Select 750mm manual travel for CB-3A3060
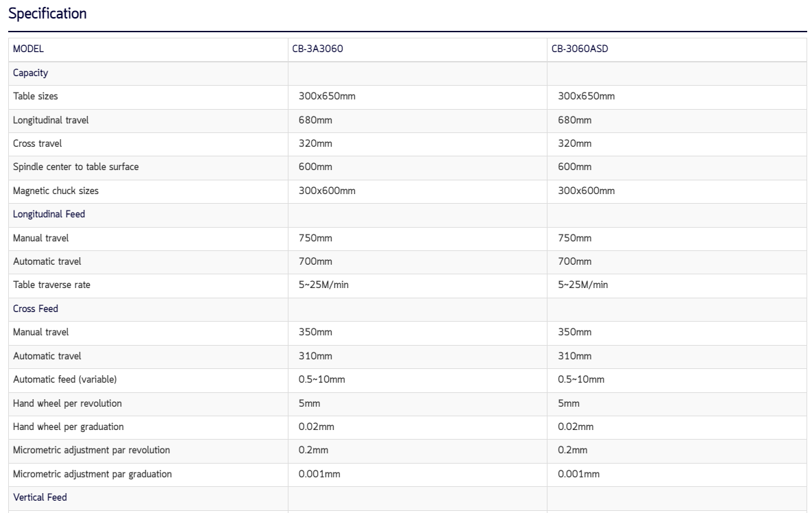812x513 pixels. tap(315, 239)
